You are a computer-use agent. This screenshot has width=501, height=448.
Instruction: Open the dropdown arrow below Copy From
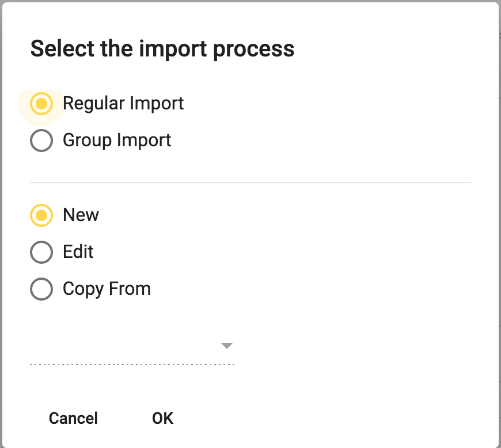(x=226, y=346)
